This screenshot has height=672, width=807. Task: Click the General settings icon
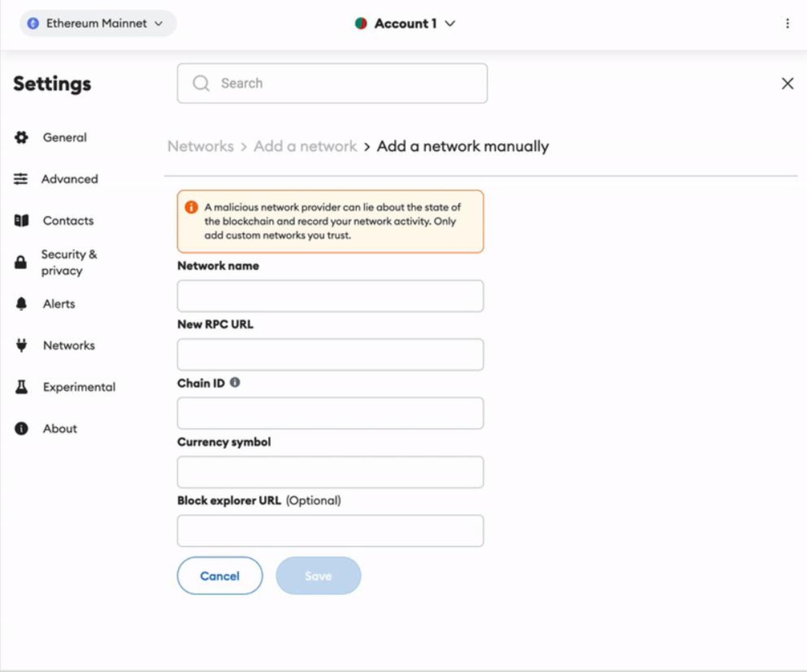(19, 137)
